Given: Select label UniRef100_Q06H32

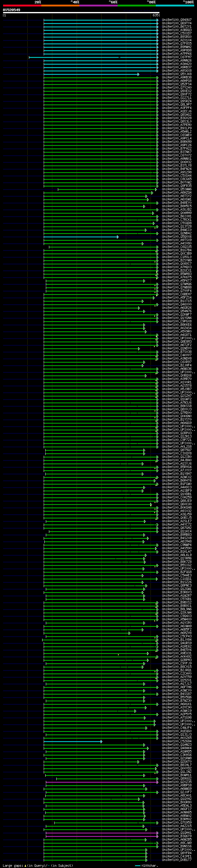Looking at the screenshot, I should tap(177, 162).
